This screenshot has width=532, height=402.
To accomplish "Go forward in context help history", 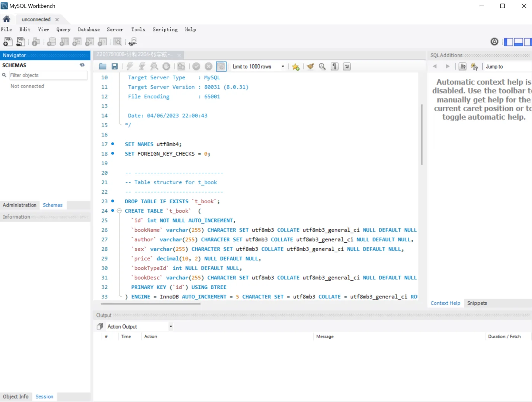I will [448, 67].
